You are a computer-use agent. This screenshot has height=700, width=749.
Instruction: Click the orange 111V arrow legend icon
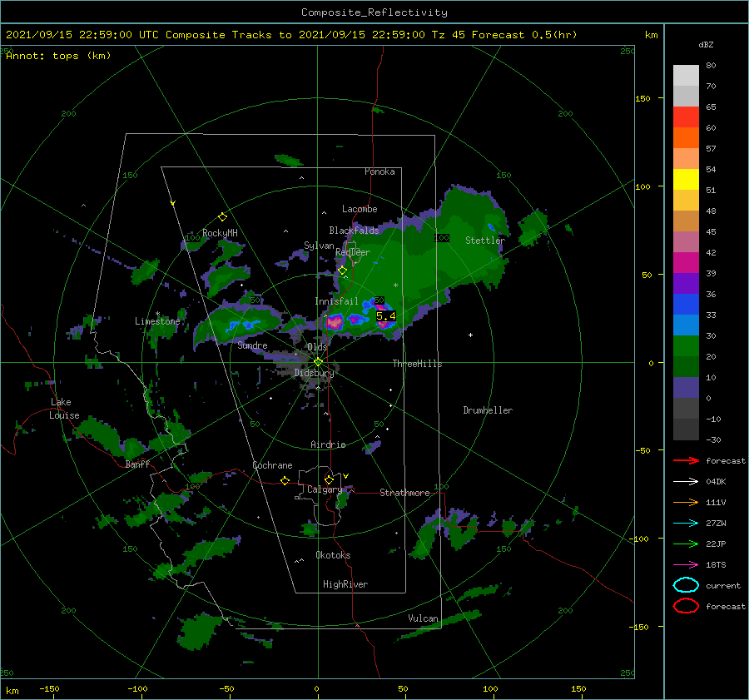686,502
